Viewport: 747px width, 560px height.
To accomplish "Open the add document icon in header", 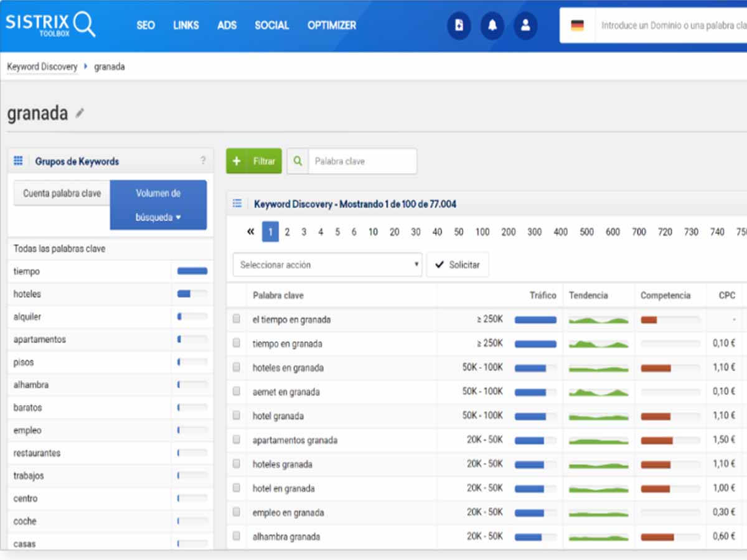I will tap(459, 26).
